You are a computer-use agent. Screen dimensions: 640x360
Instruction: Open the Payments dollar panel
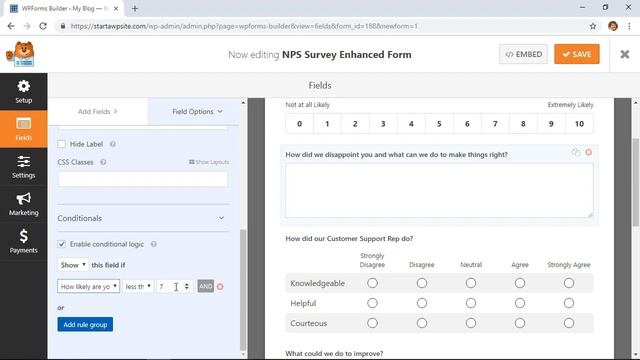pos(24,242)
